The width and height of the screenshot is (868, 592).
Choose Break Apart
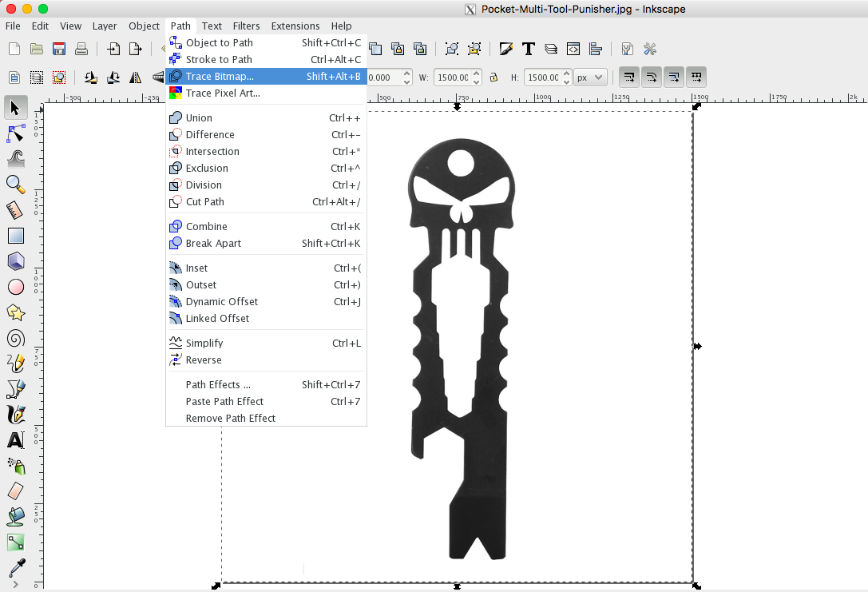pos(266,243)
